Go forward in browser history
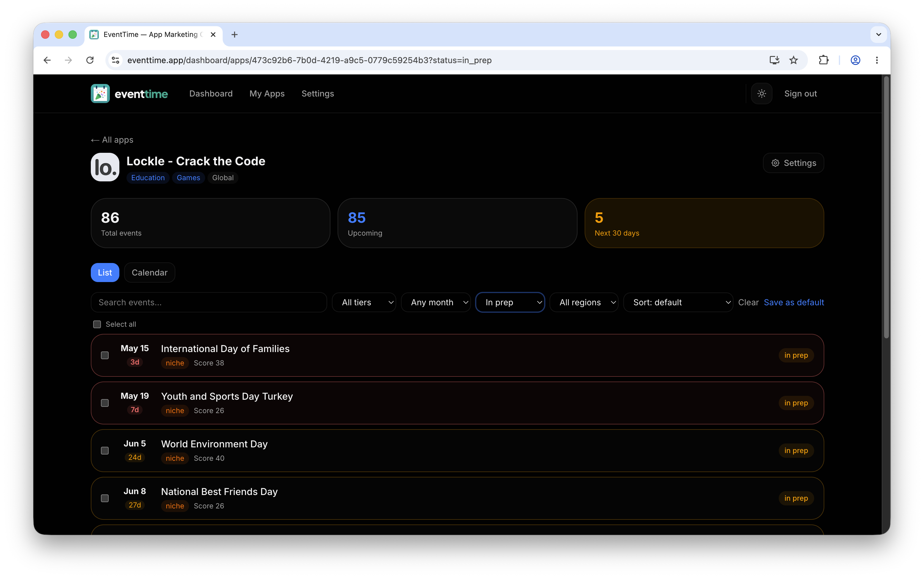Screen dimensions: 924x579 [x=68, y=60]
